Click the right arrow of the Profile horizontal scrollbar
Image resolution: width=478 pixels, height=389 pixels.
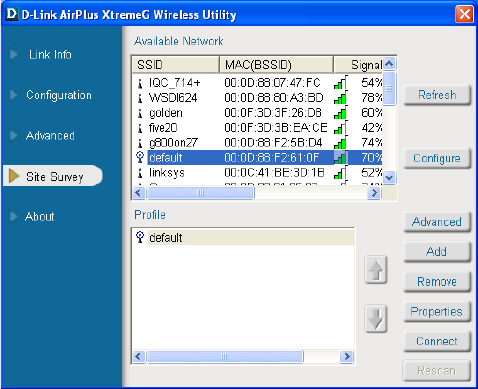(347, 356)
